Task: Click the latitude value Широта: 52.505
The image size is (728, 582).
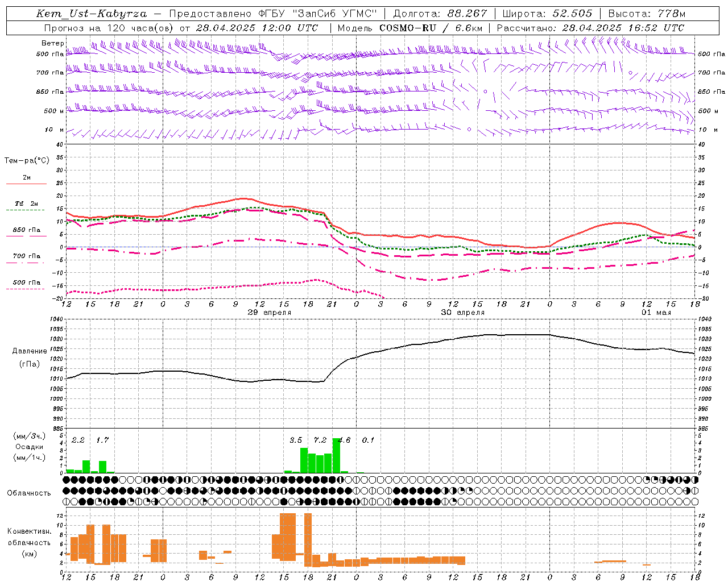Action: pyautogui.click(x=547, y=14)
